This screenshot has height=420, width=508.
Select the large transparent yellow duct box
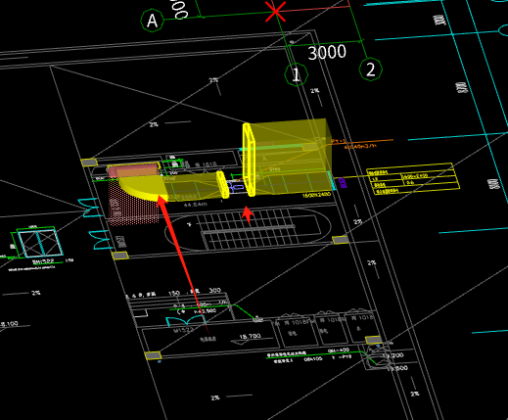pyautogui.click(x=291, y=157)
